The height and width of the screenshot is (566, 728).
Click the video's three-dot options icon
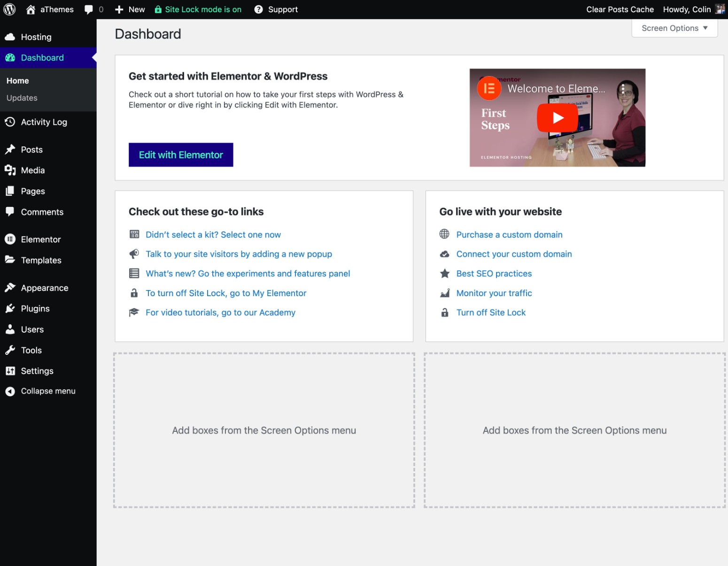[623, 89]
